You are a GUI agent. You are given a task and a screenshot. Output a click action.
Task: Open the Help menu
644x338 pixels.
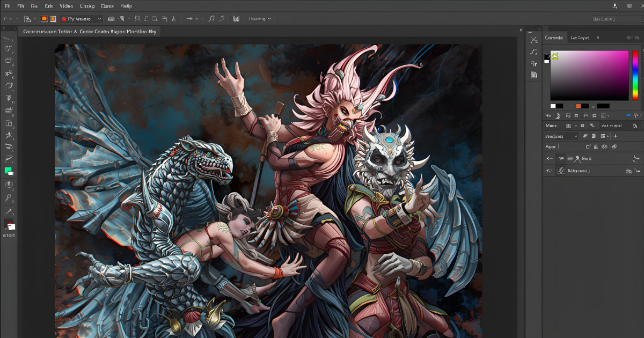pyautogui.click(x=126, y=6)
